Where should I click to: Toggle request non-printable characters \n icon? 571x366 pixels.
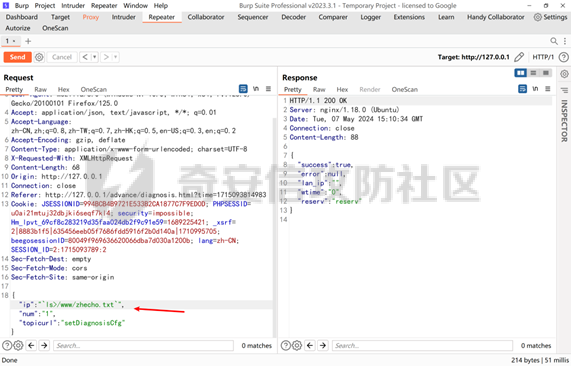pyautogui.click(x=256, y=89)
